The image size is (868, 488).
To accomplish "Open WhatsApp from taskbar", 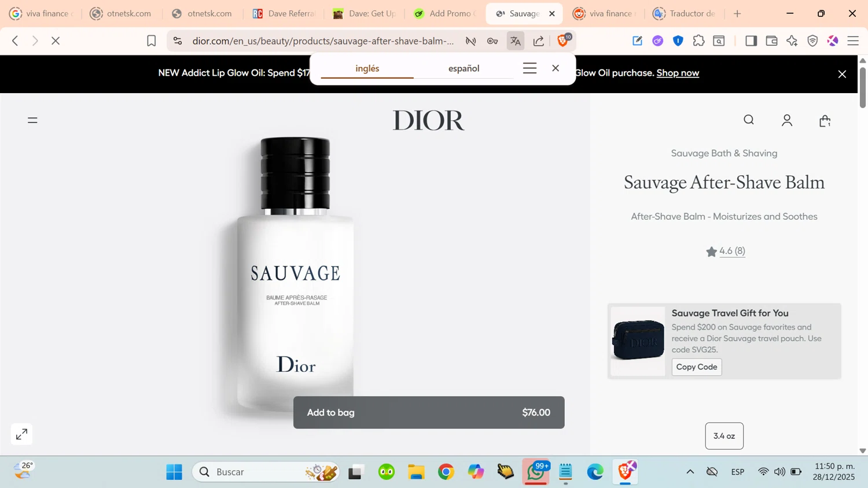I will coord(536,472).
